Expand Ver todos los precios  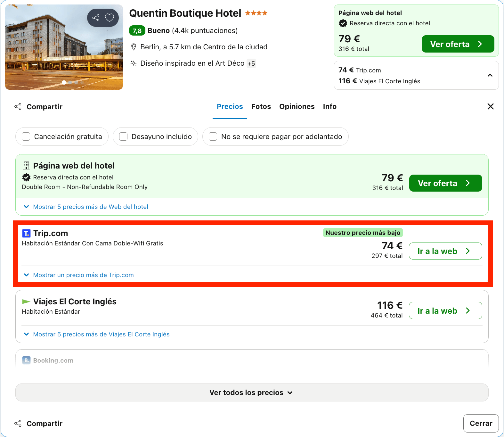click(252, 392)
